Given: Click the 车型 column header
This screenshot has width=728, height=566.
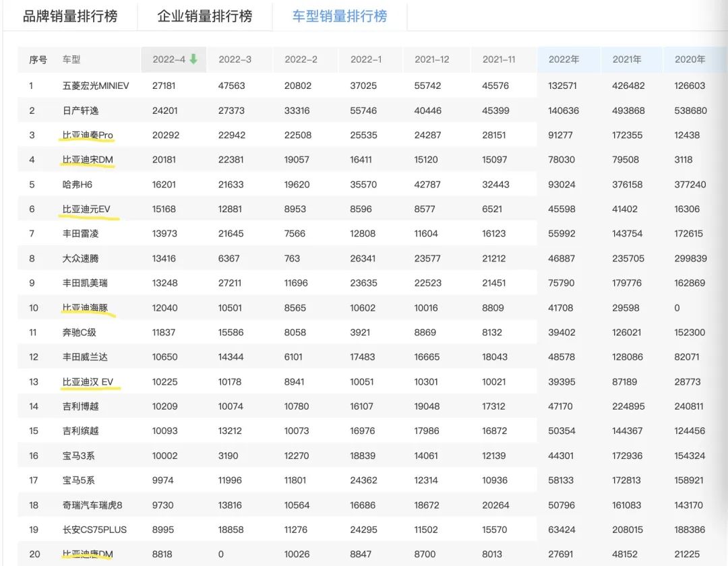Looking at the screenshot, I should pos(71,59).
